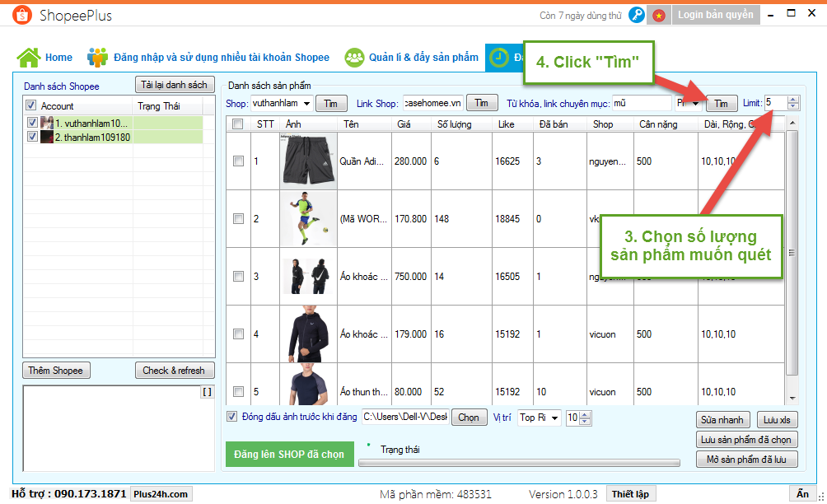Click the ShopeePlus shopping bag logo
Image resolution: width=827 pixels, height=504 pixels.
point(23,16)
